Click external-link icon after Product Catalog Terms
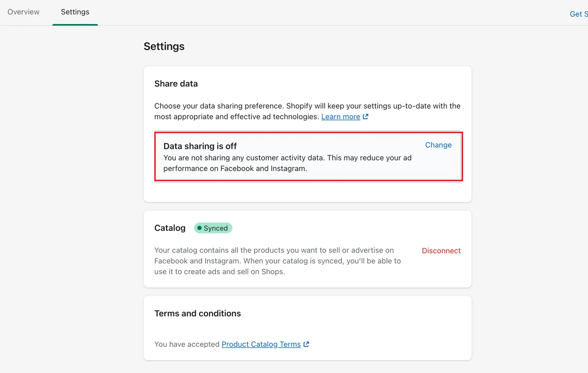The image size is (588, 373). (306, 344)
